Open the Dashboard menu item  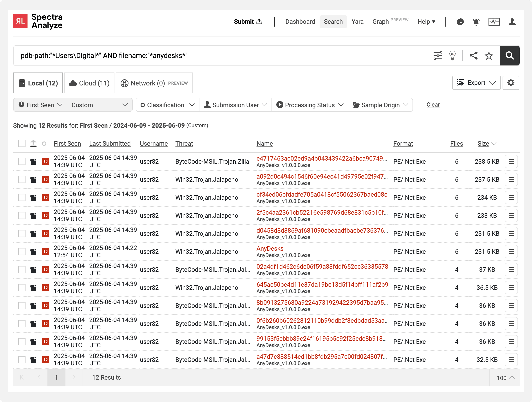300,22
